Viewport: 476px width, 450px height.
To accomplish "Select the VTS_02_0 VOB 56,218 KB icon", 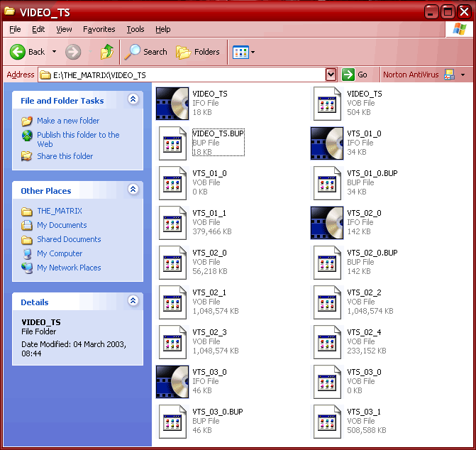I will 172,263.
